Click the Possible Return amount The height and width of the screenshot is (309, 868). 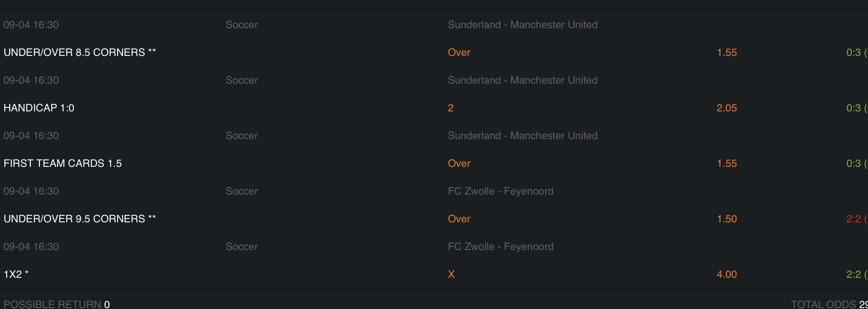(107, 304)
